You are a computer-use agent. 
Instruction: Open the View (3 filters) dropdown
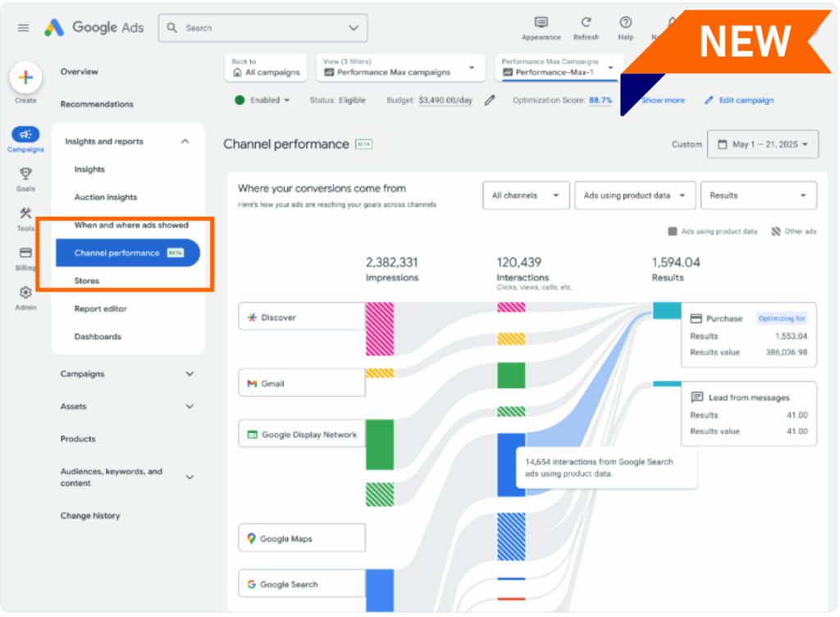(x=400, y=67)
